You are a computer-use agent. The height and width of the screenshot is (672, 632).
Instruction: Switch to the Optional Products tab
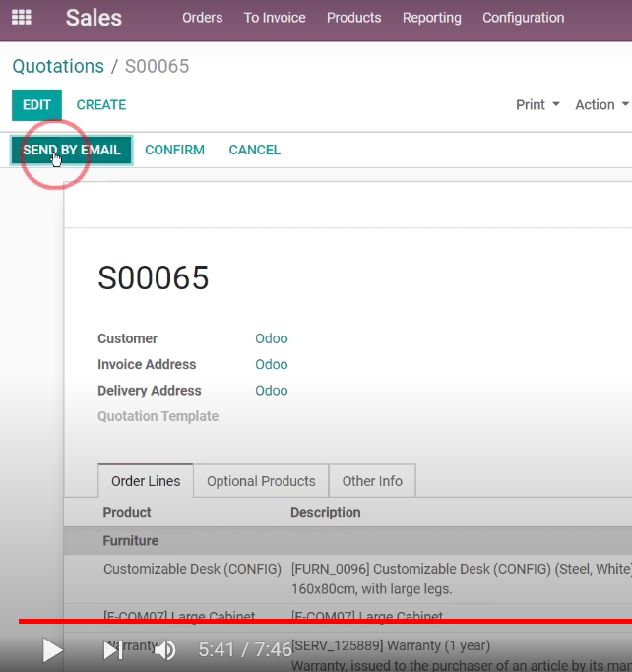[261, 481]
